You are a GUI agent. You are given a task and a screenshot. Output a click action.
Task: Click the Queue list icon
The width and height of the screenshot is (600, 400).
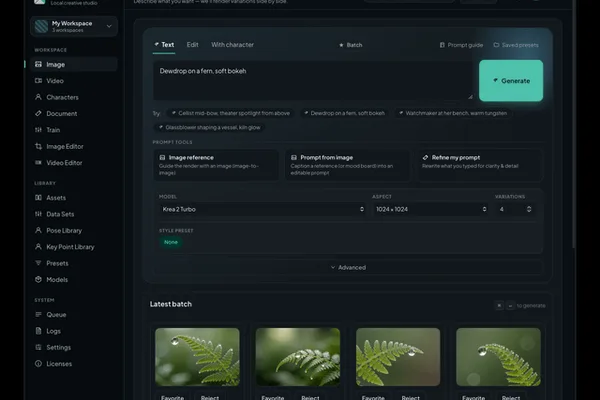(38, 315)
